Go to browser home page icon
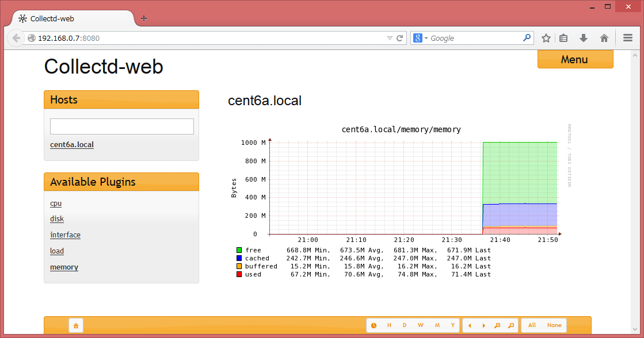The width and height of the screenshot is (644, 338). click(604, 38)
